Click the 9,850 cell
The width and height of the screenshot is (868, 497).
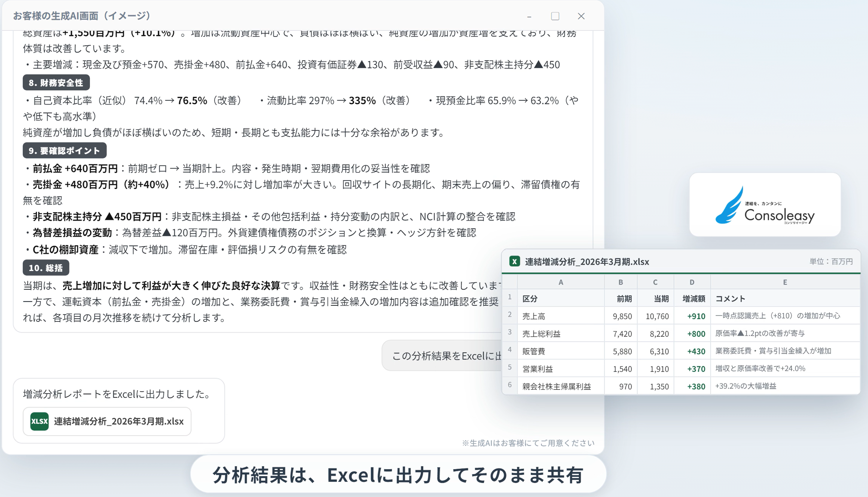pos(621,316)
